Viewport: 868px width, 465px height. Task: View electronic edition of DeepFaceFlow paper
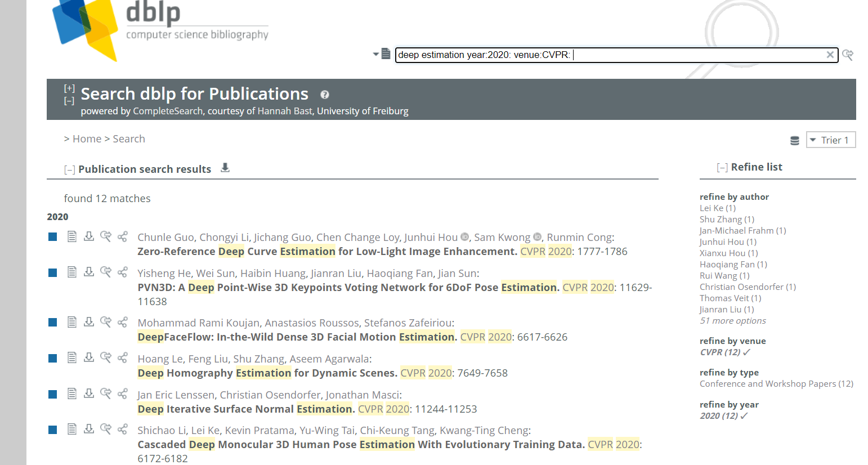tap(72, 322)
